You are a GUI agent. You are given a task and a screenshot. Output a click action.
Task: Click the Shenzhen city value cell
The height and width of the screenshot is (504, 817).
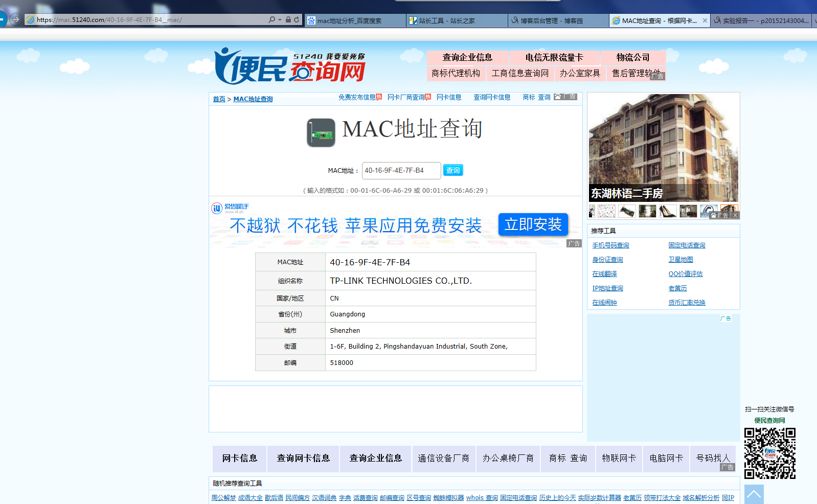coord(430,330)
